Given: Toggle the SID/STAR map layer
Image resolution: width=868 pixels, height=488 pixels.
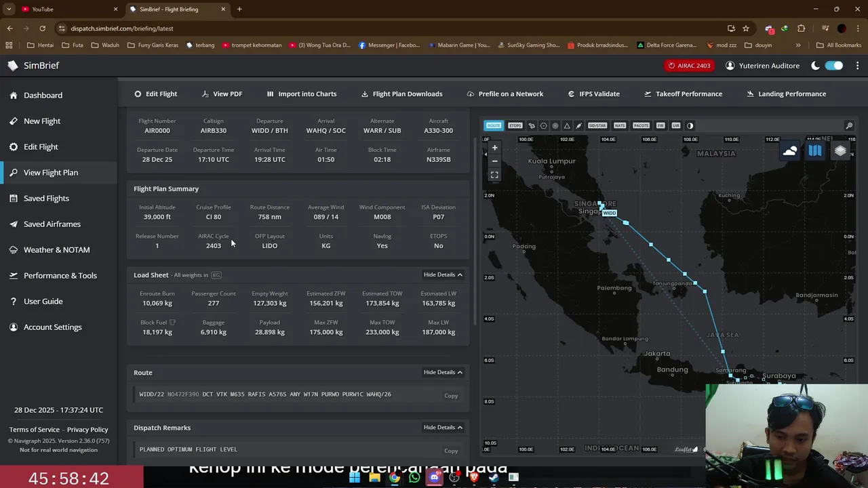Looking at the screenshot, I should [x=597, y=125].
